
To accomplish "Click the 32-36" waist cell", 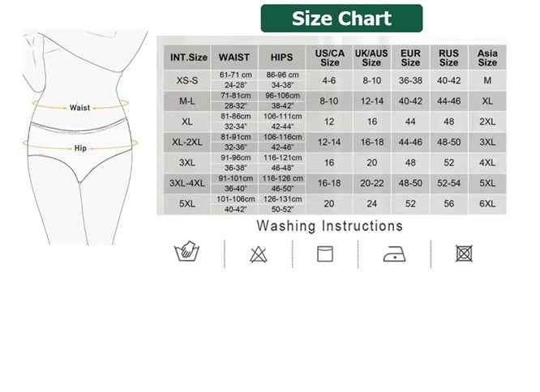I will pyautogui.click(x=236, y=147).
